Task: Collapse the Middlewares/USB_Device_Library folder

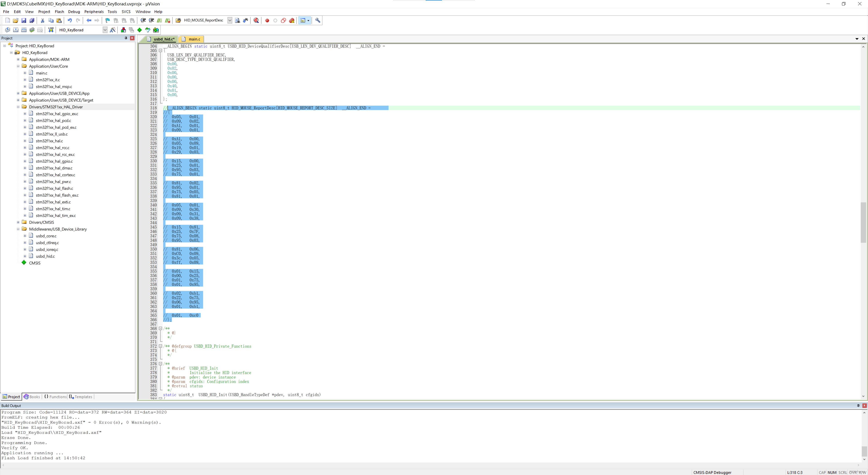Action: 18,229
